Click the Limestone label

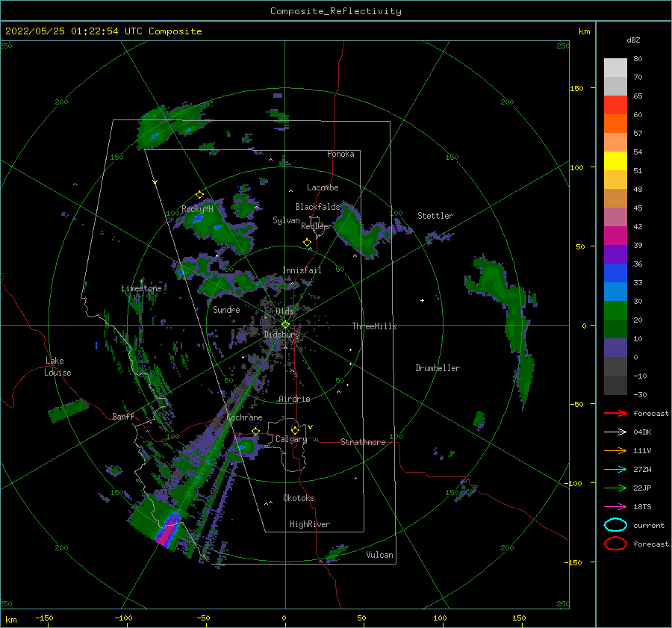point(141,288)
